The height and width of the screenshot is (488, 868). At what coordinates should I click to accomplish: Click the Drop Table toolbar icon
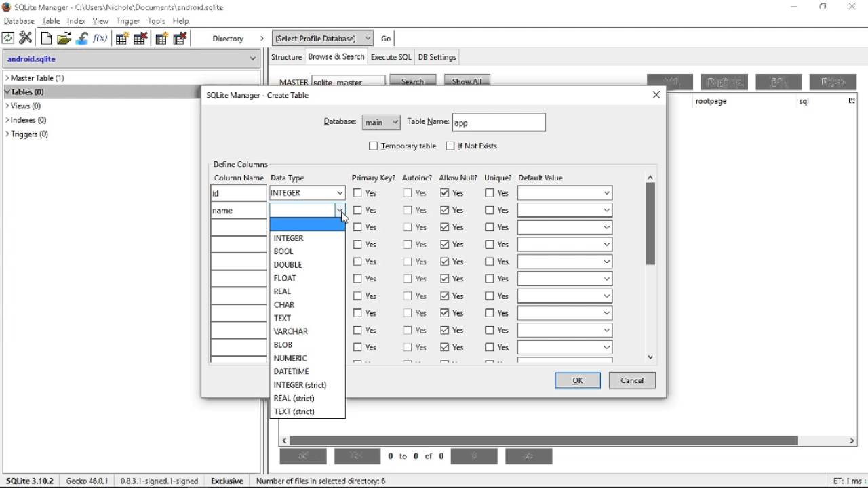pyautogui.click(x=140, y=38)
